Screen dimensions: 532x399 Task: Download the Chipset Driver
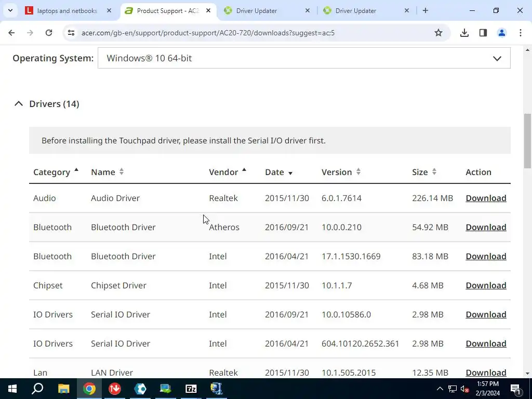(x=486, y=286)
